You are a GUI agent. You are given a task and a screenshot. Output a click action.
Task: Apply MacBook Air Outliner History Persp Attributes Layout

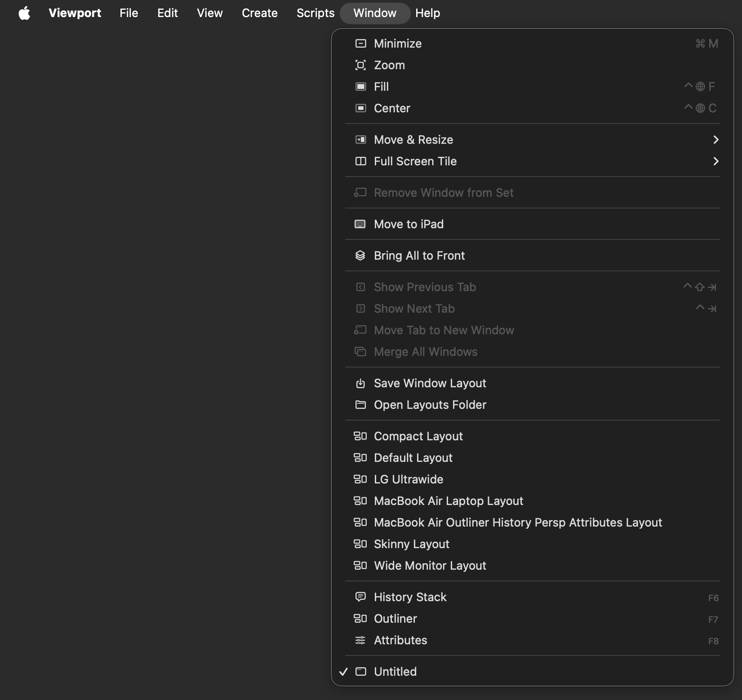[x=532, y=523]
